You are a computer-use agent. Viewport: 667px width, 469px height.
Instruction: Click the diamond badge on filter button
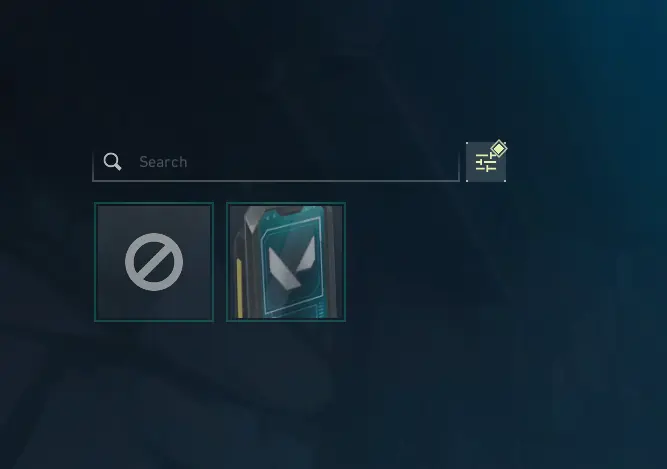[x=499, y=149]
